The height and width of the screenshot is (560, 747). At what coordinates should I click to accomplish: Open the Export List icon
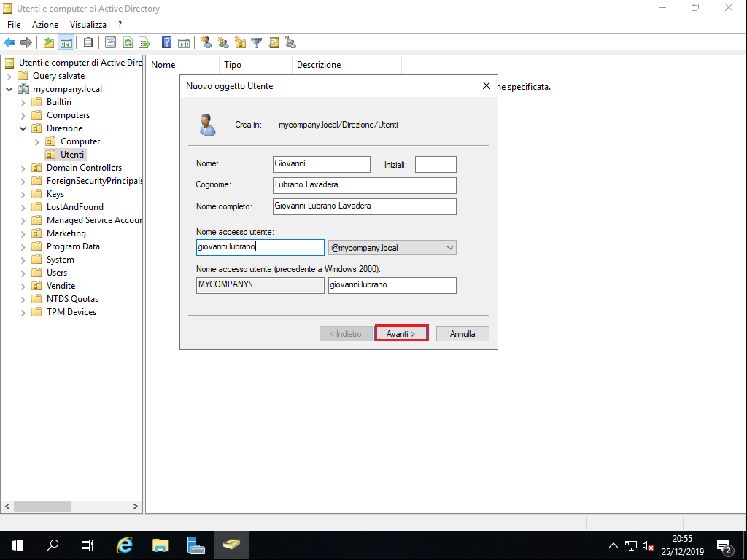(145, 42)
